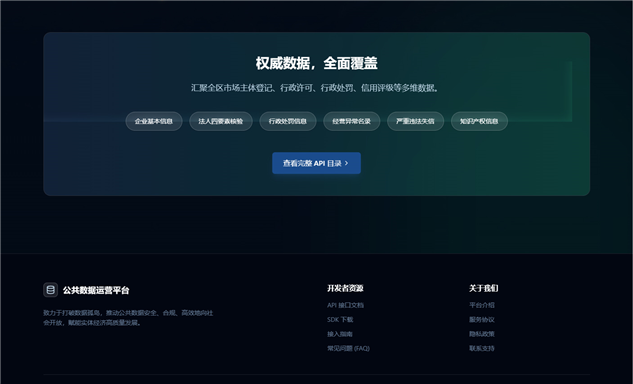Select the 知识产权信息 tag
Viewport: 633px width, 384px height.
[479, 121]
